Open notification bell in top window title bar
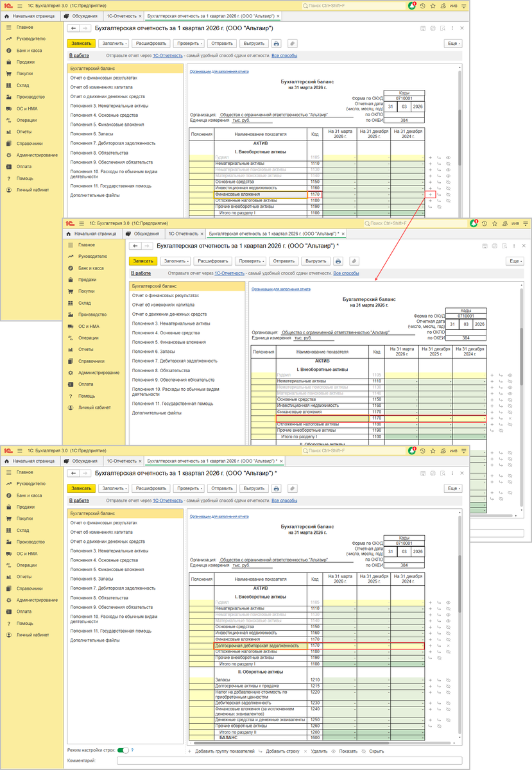Screen dimensions: 532x770 tap(413, 4)
